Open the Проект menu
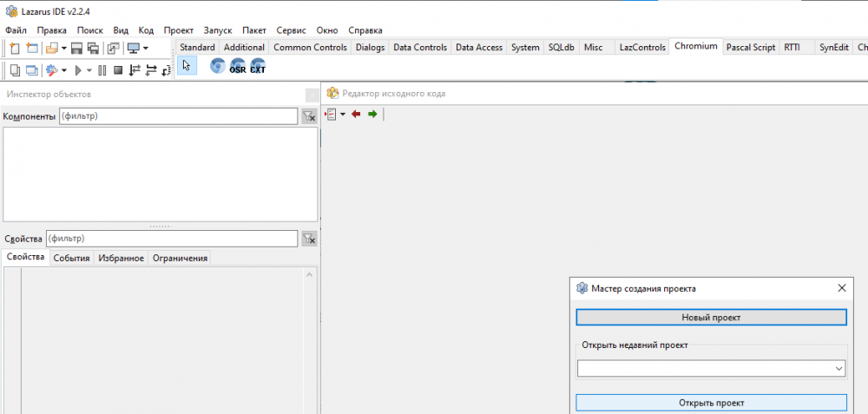The height and width of the screenshot is (414, 868). [179, 30]
